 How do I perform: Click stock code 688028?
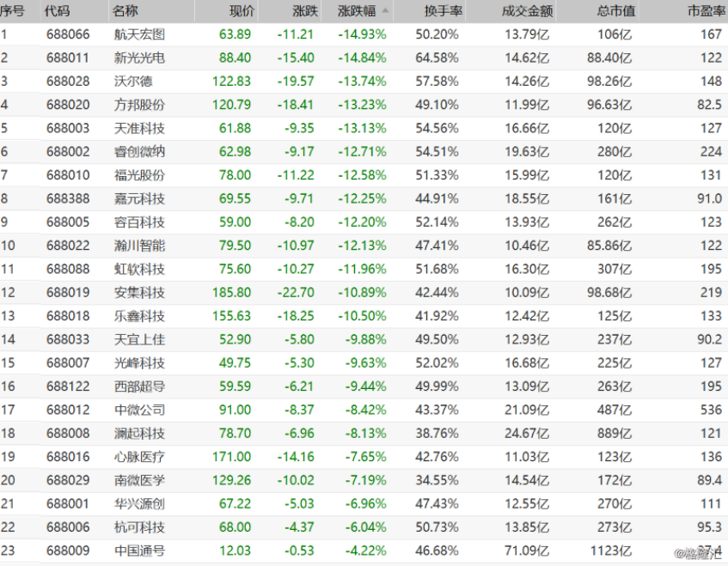pos(68,82)
